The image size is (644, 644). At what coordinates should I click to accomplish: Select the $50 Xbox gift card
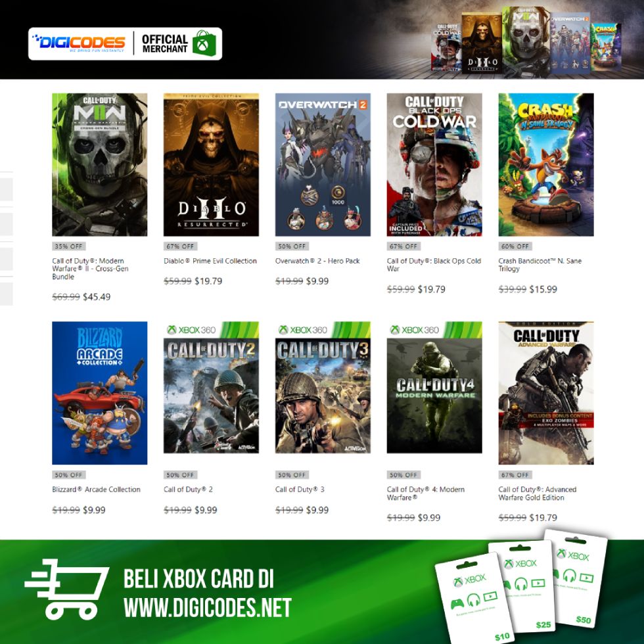click(577, 578)
